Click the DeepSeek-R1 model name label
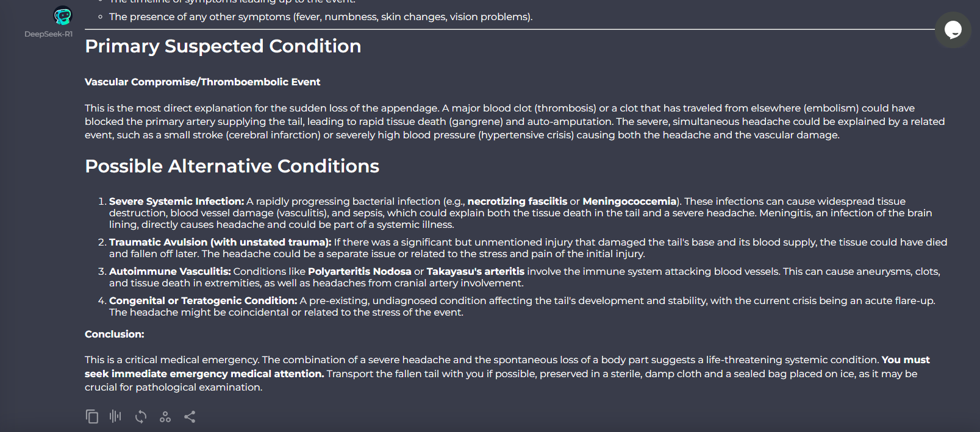This screenshot has height=432, width=980. click(x=48, y=34)
